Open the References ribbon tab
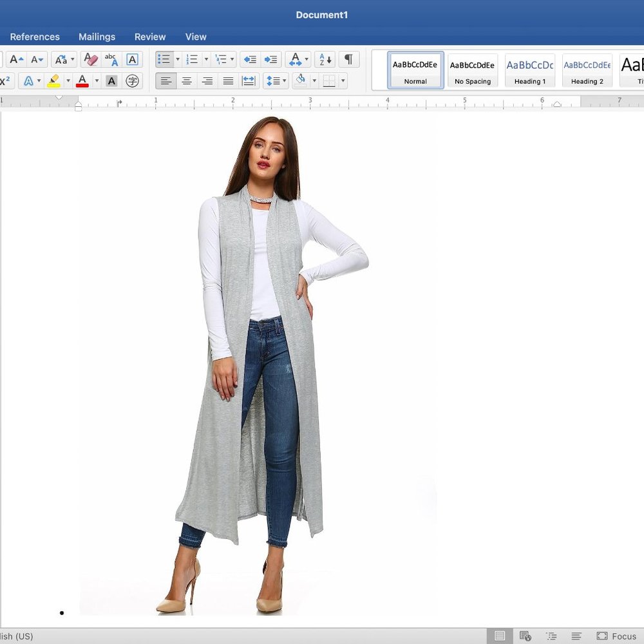Image resolution: width=644 pixels, height=644 pixels. point(35,37)
